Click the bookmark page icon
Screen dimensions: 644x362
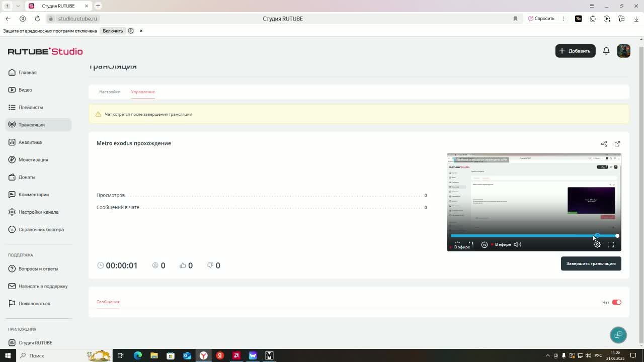pos(515,19)
